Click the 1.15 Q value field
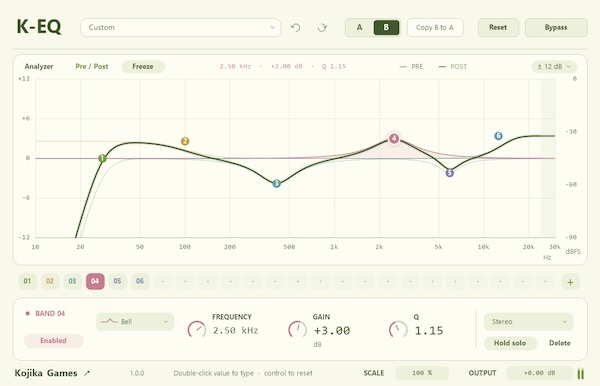Image resolution: width=600 pixels, height=386 pixels. pos(429,331)
